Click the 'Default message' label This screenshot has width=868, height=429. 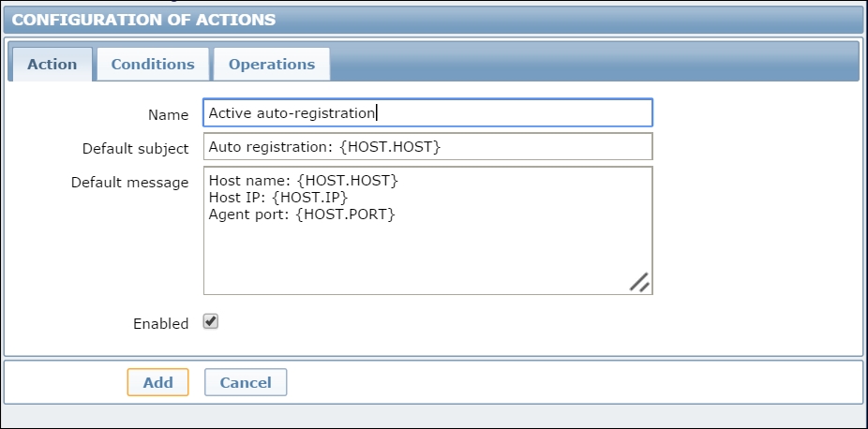coord(130,182)
